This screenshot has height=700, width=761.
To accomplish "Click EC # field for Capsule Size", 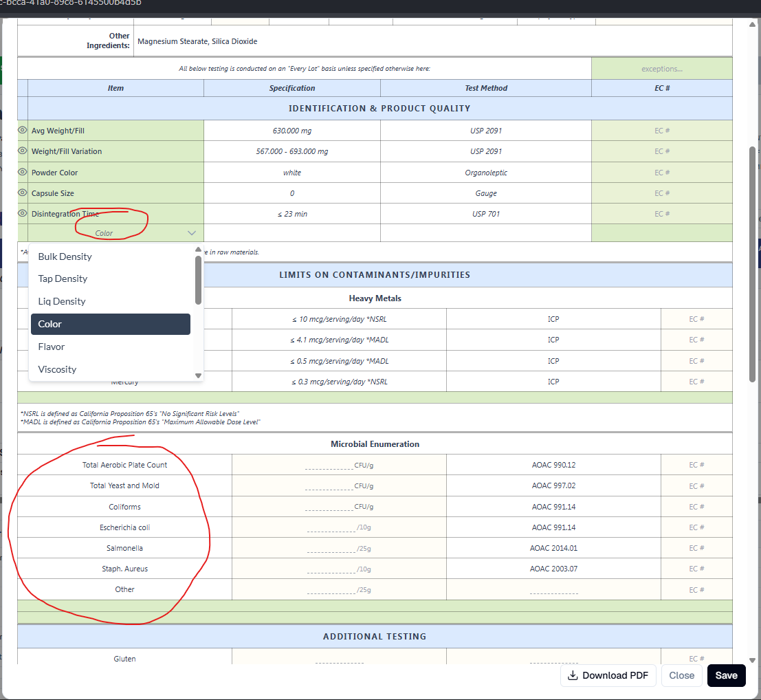I will (661, 193).
